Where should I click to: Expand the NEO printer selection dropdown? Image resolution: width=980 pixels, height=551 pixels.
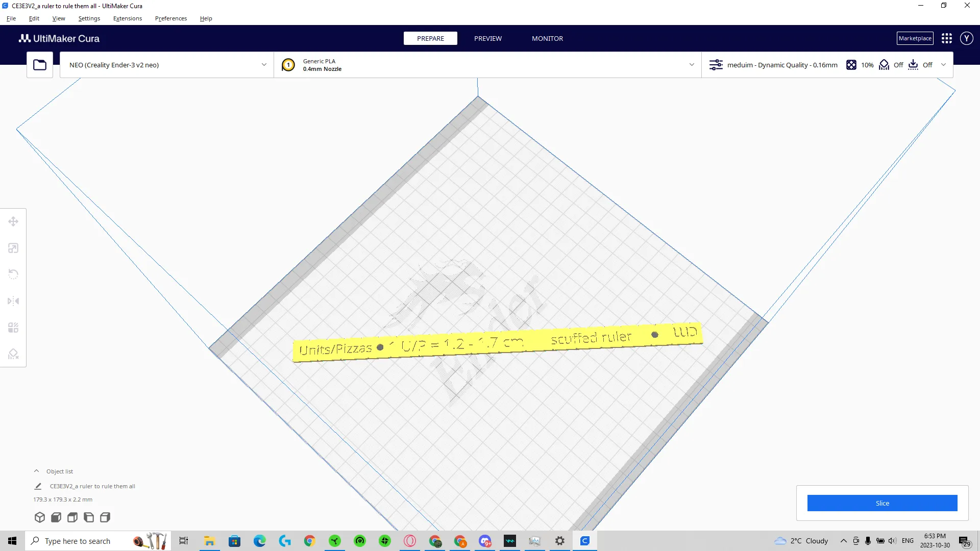(x=167, y=65)
